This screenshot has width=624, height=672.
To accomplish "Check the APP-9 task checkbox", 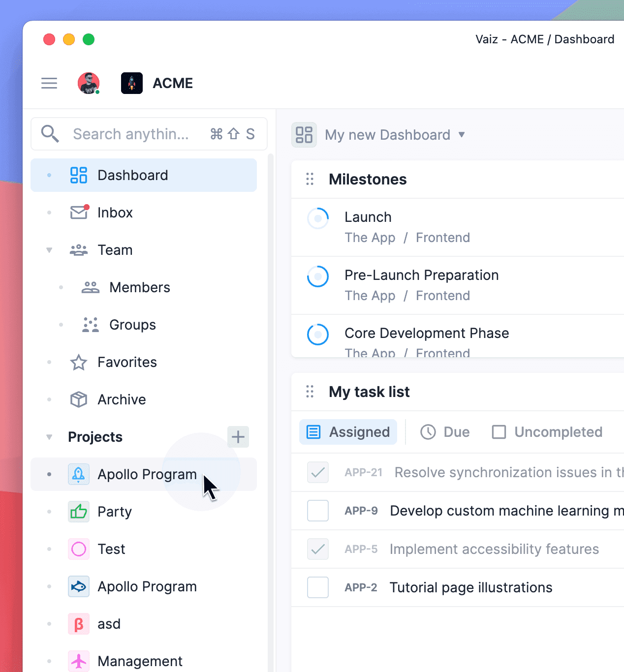I will tap(318, 511).
